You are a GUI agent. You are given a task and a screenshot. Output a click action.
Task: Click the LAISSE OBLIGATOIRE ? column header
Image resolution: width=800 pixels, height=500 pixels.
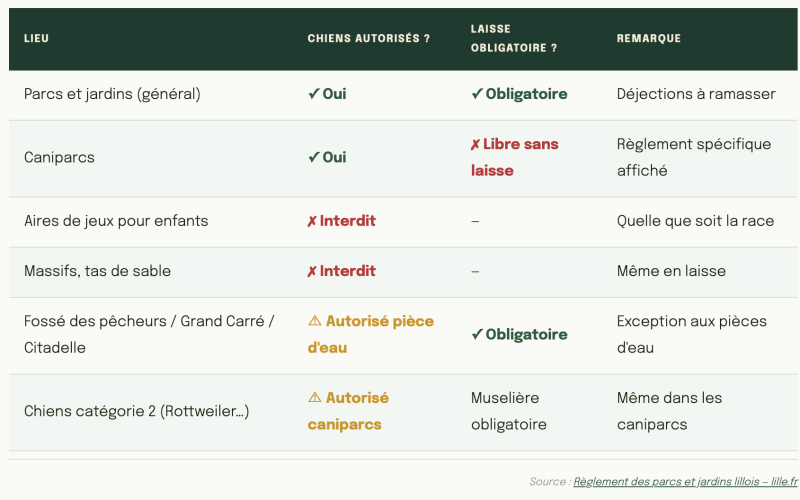(514, 38)
